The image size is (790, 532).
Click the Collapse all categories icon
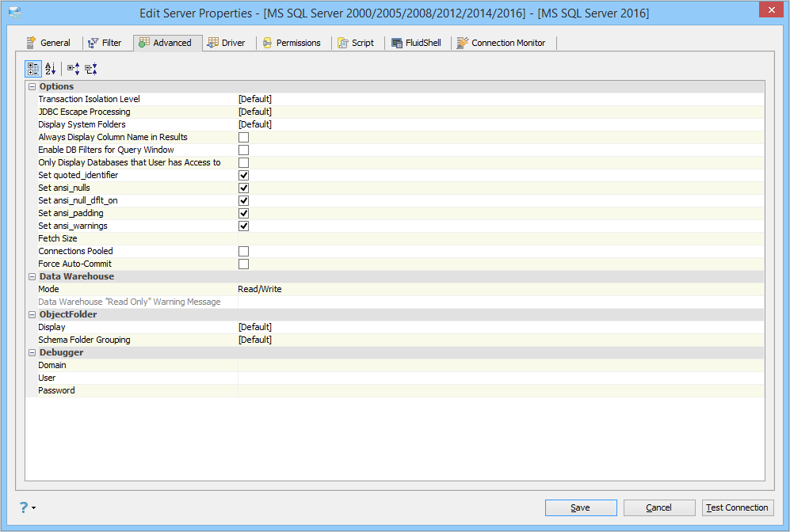pos(91,69)
